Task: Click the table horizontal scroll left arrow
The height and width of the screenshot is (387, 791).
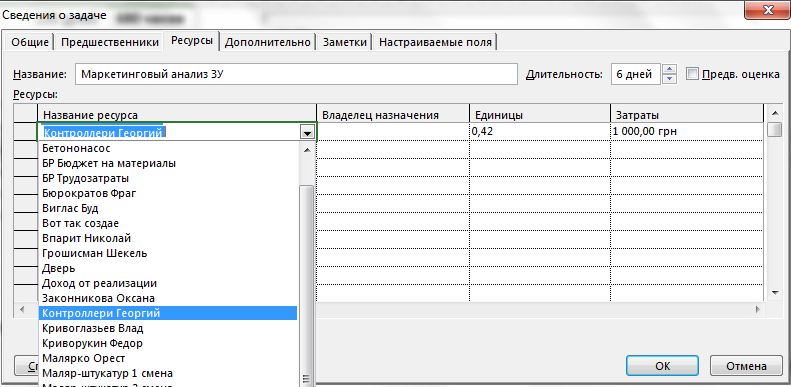Action: click(x=21, y=309)
